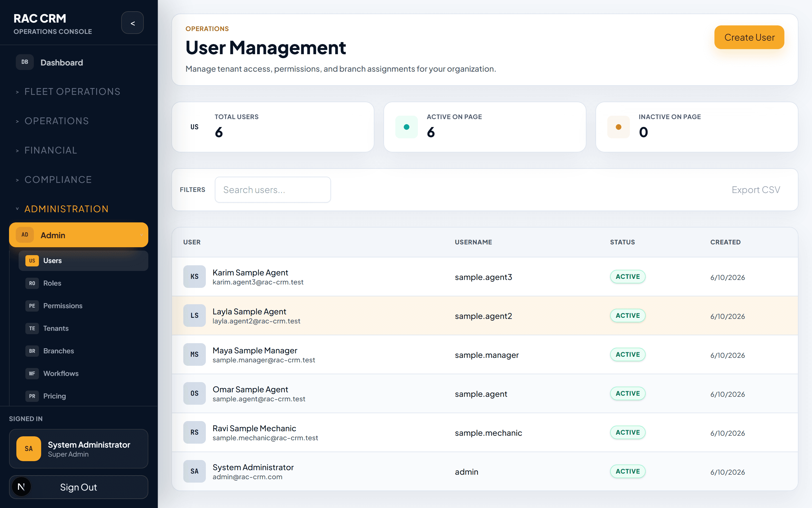Click the DB Dashboard icon
The image size is (812, 508).
pos(25,62)
